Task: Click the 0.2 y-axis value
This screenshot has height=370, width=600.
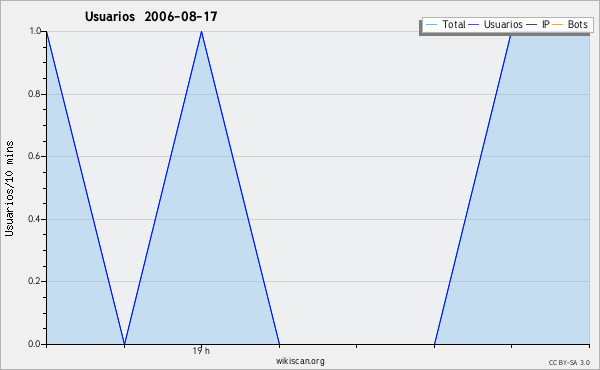Action: (34, 281)
